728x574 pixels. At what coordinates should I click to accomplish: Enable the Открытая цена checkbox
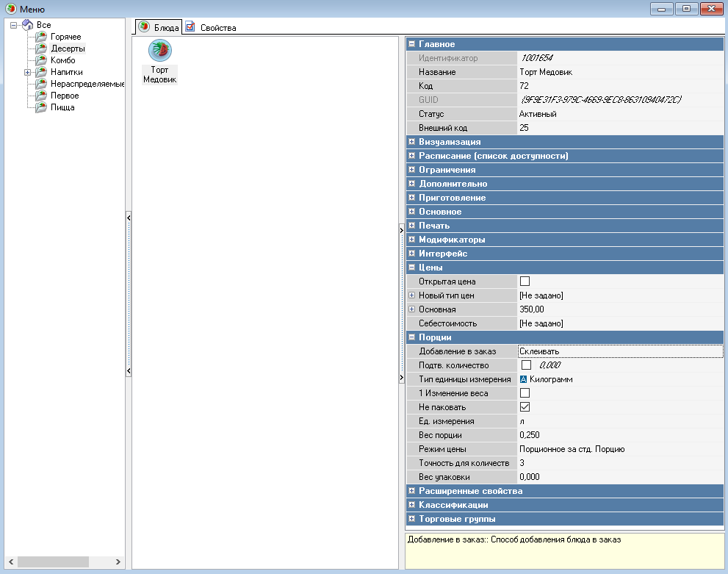(525, 281)
